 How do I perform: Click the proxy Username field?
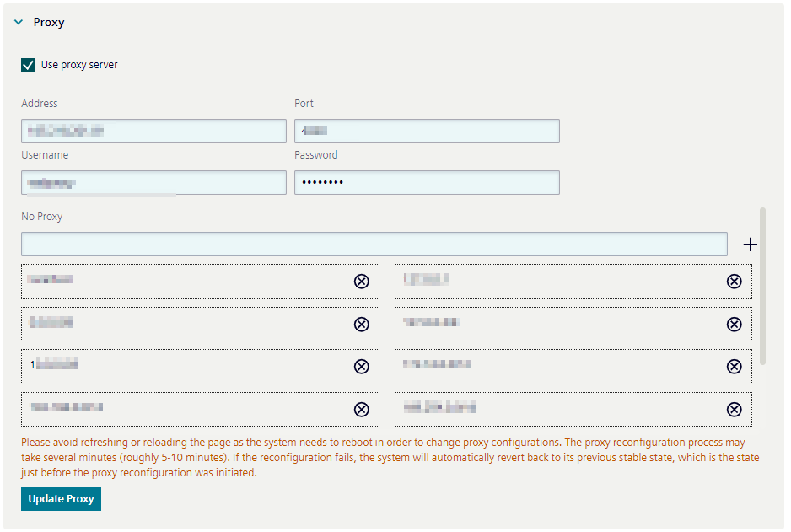click(153, 182)
